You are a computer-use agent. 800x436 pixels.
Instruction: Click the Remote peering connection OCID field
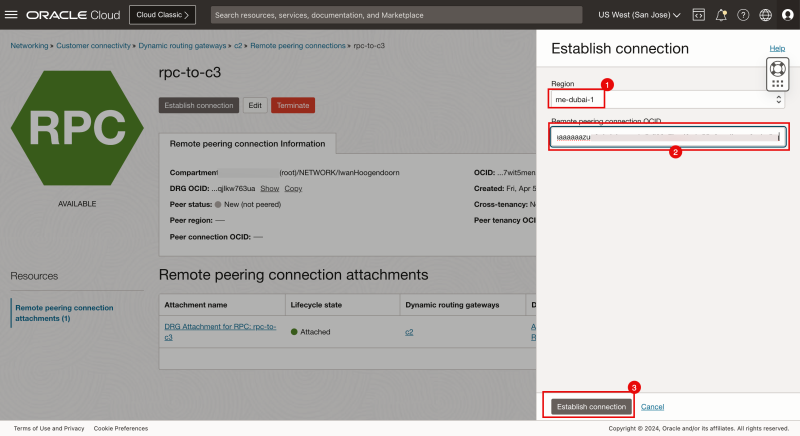pos(667,137)
